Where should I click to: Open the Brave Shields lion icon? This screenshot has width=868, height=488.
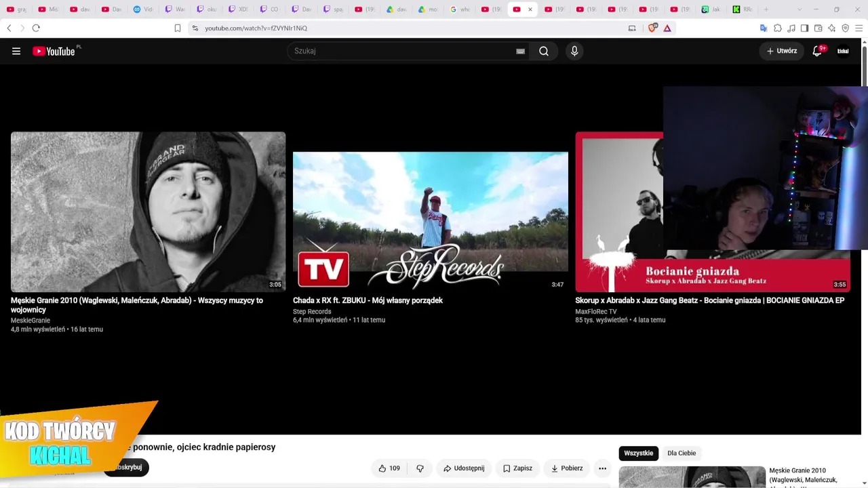coord(653,28)
